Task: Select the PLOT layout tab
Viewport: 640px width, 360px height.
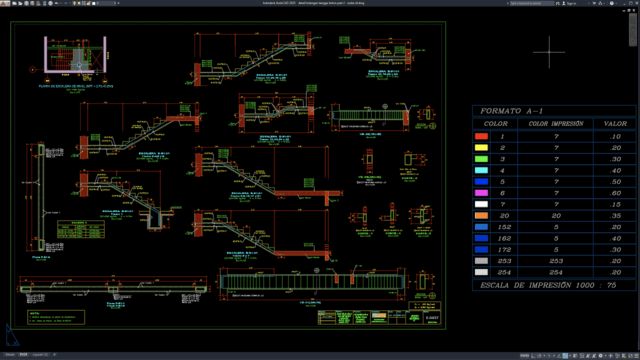Action: click(x=23, y=354)
